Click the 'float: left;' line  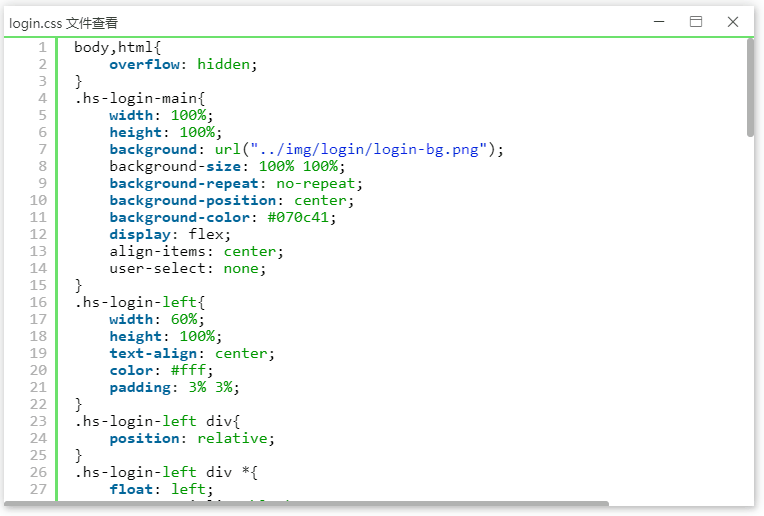point(161,489)
